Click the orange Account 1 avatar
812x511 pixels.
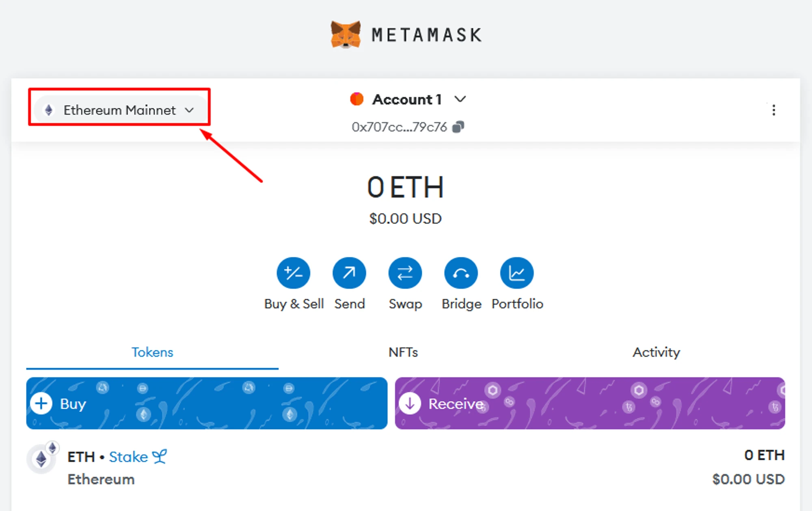[356, 99]
